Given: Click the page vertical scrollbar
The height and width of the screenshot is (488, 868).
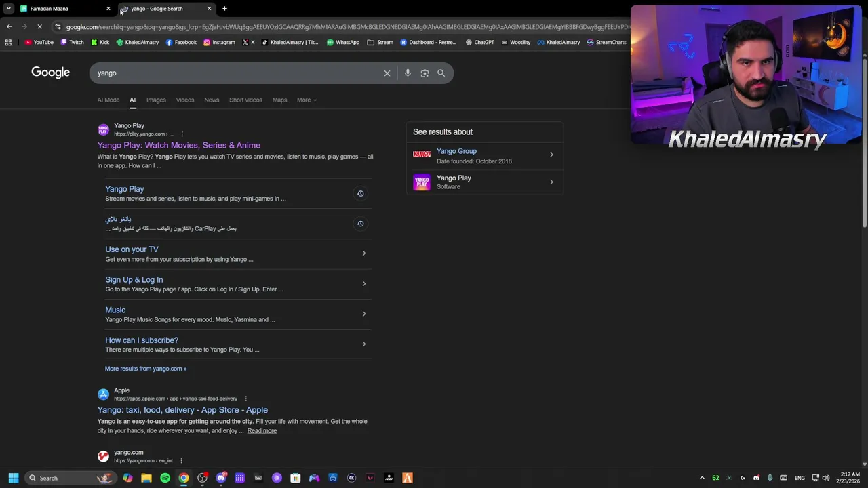Looking at the screenshot, I should pos(864,142).
